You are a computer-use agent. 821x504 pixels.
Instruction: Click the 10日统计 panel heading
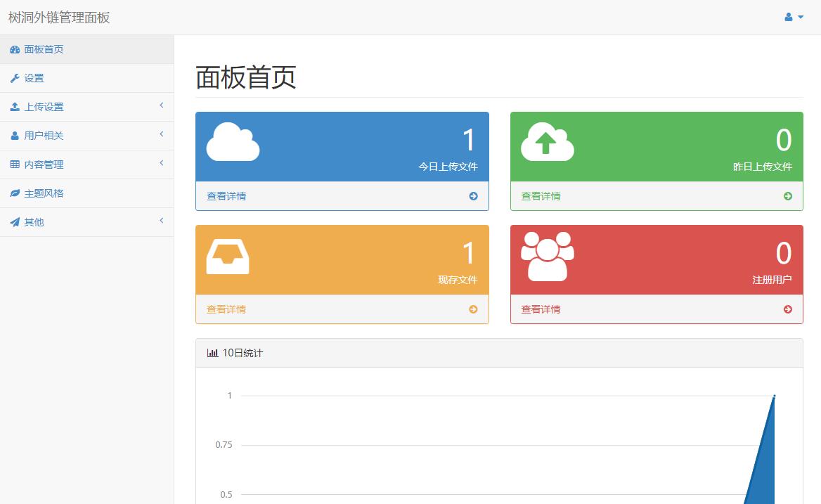pyautogui.click(x=499, y=354)
